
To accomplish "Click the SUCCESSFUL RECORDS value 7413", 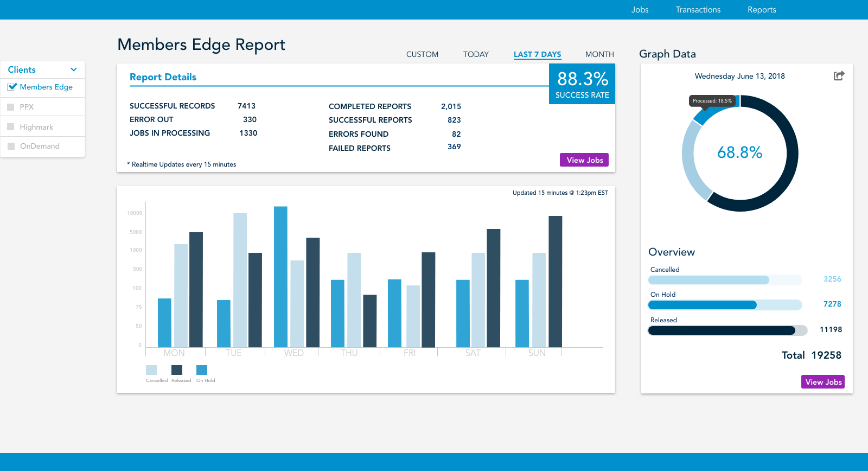I will point(246,106).
